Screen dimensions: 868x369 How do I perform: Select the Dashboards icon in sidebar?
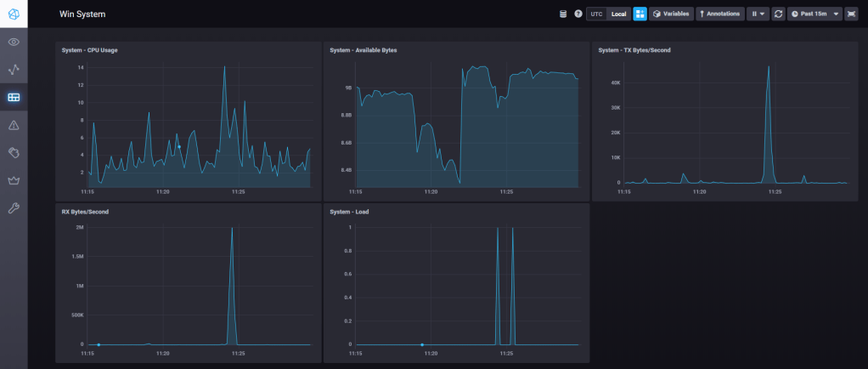[14, 97]
